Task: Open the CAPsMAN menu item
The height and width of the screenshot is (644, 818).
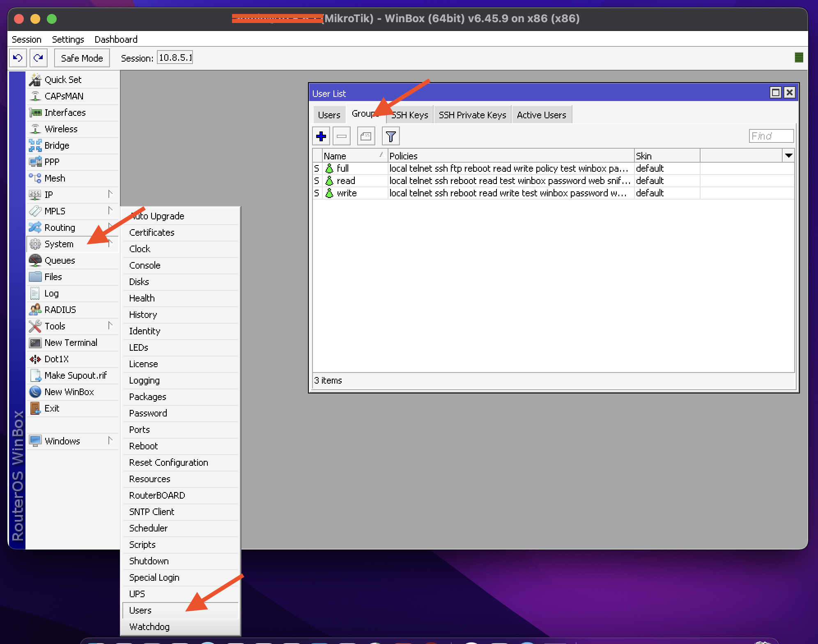Action: (x=73, y=96)
